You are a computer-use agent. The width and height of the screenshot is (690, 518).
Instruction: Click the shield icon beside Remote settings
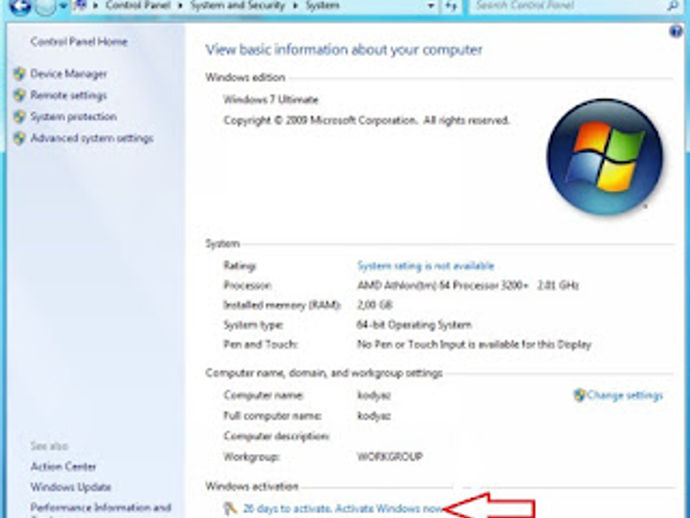19,95
